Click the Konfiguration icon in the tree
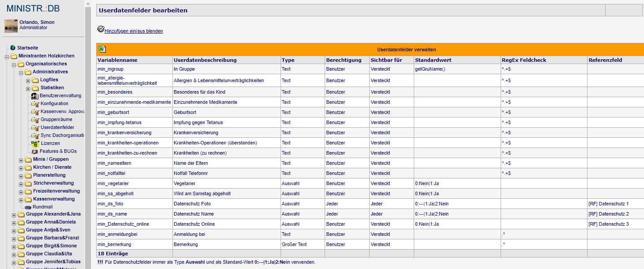This screenshot has width=644, height=269. point(36,104)
